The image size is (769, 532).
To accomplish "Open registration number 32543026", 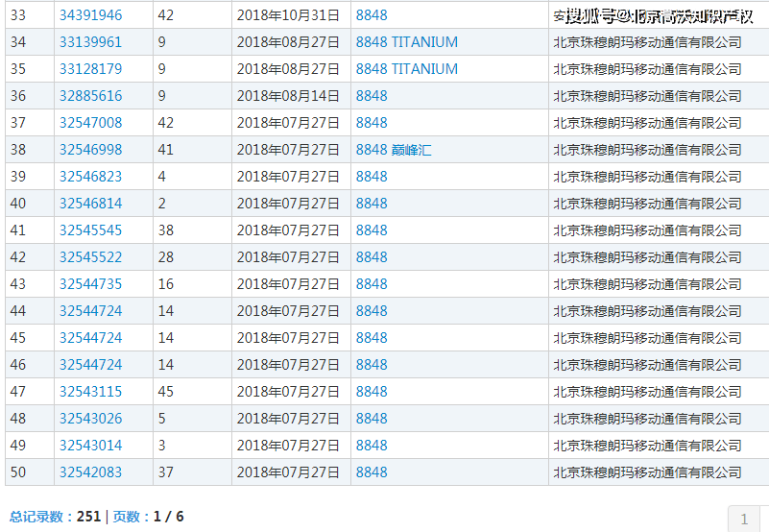I will (90, 419).
